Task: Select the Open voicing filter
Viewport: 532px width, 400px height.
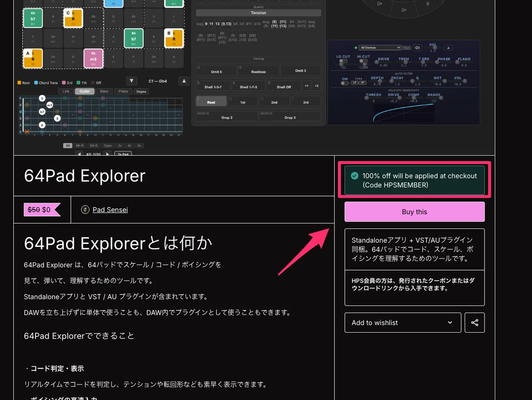Action: 107,145
